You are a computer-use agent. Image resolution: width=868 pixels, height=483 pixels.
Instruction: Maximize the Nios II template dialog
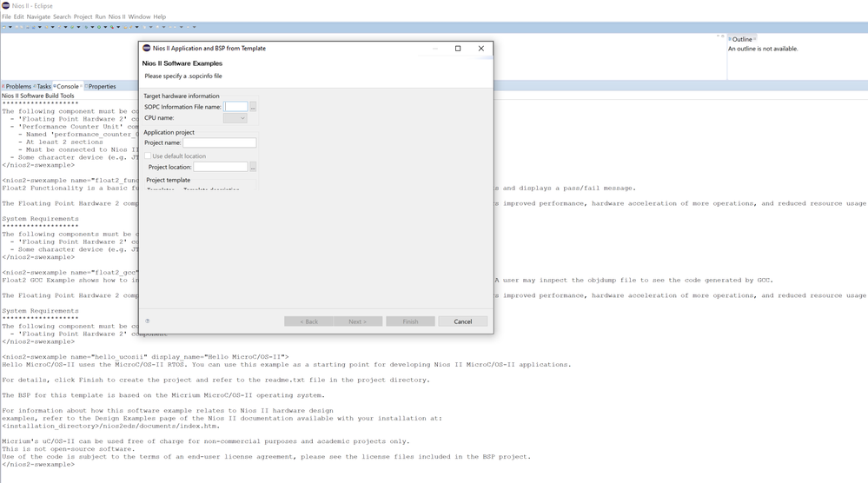(x=458, y=48)
